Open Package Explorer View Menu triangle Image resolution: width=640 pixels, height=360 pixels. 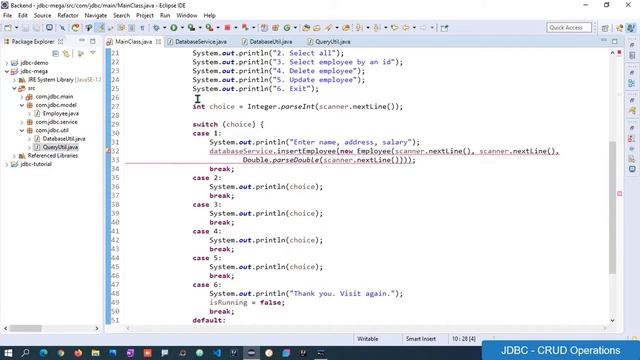click(x=93, y=53)
